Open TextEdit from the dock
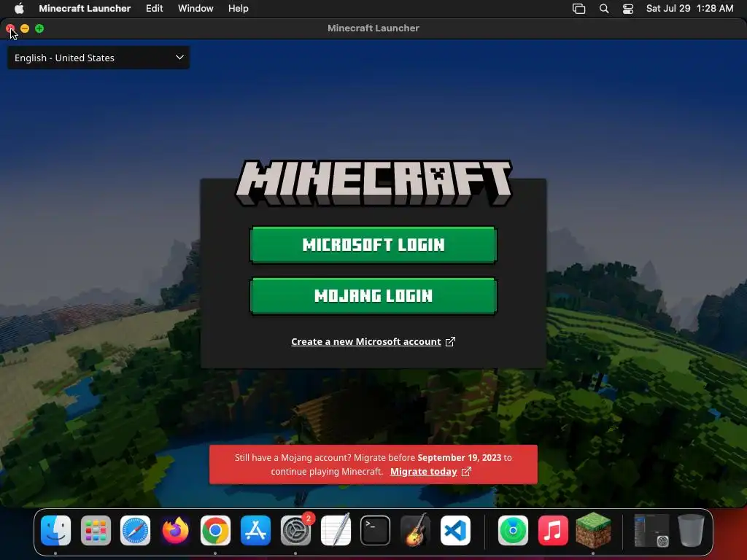Image resolution: width=747 pixels, height=560 pixels. (x=336, y=530)
